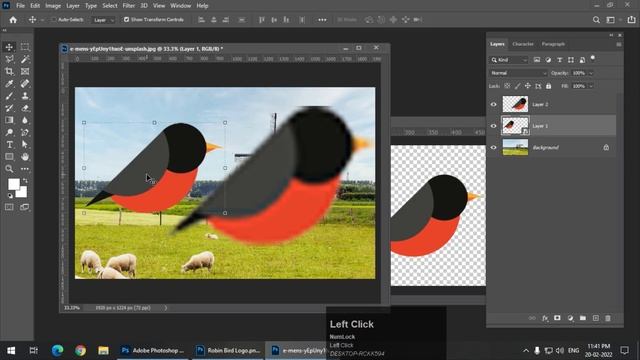Hide Layer 1 with eye icon
The width and height of the screenshot is (640, 360).
click(x=493, y=126)
